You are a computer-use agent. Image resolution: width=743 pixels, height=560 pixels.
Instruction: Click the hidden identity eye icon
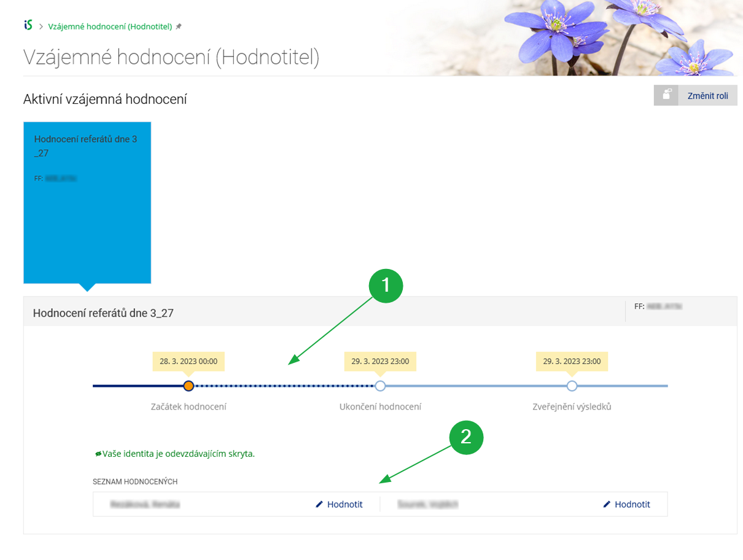click(x=98, y=454)
